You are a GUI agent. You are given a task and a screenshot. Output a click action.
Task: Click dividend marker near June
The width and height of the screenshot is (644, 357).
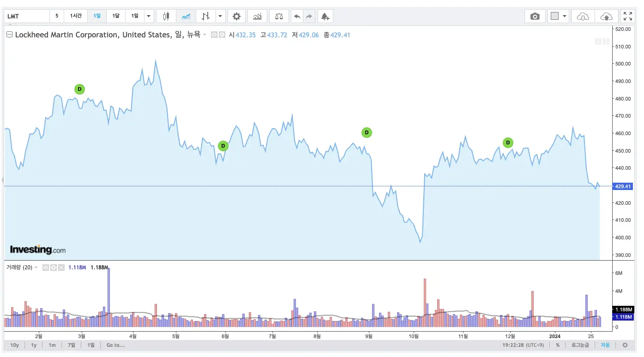223,146
